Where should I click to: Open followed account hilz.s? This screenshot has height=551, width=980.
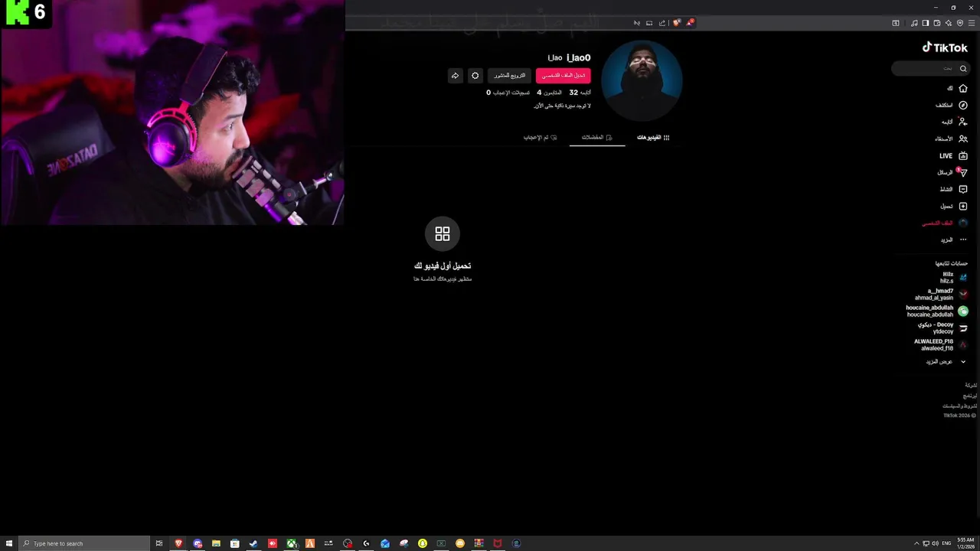pyautogui.click(x=955, y=277)
